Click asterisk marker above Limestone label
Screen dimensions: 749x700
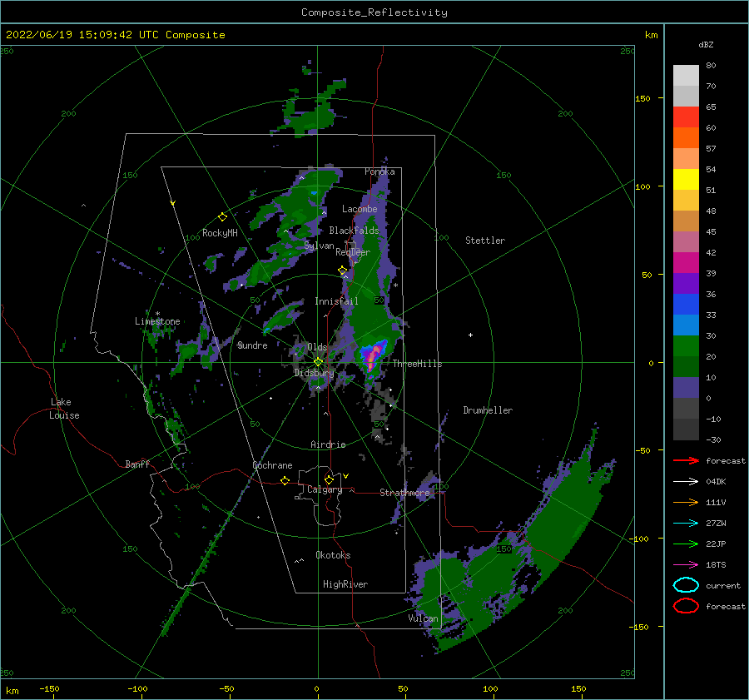157,314
